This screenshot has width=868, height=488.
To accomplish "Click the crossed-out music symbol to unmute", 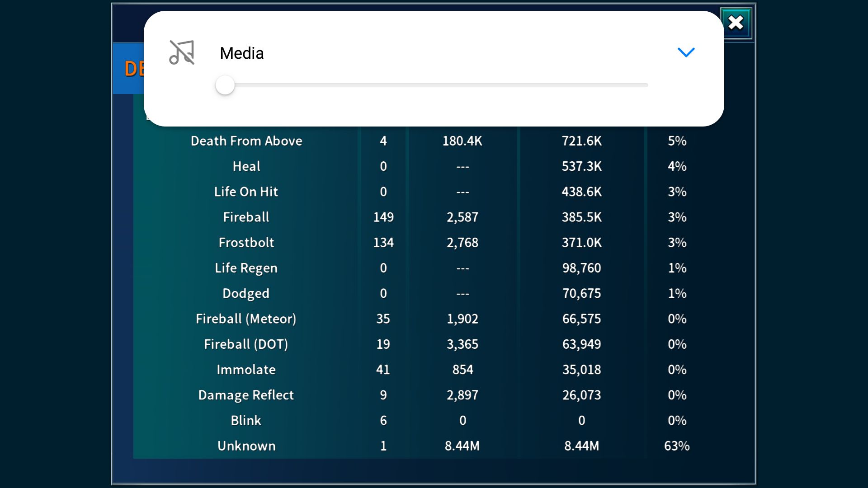I will [182, 53].
